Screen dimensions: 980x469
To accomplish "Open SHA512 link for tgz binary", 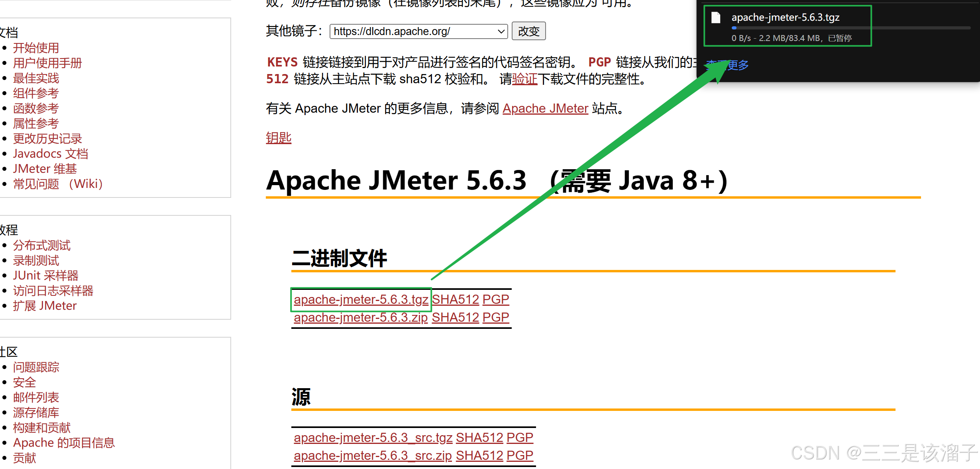I will point(456,299).
